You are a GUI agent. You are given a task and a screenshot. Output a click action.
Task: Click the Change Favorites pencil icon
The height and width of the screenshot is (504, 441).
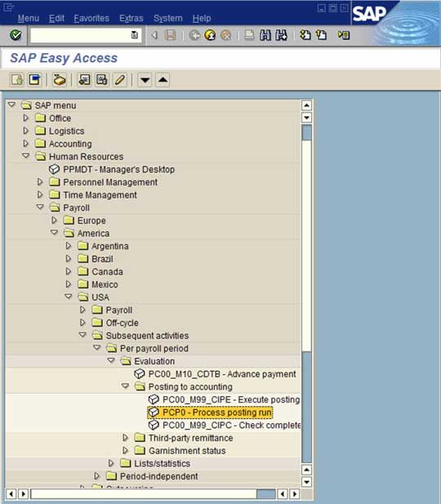[119, 80]
